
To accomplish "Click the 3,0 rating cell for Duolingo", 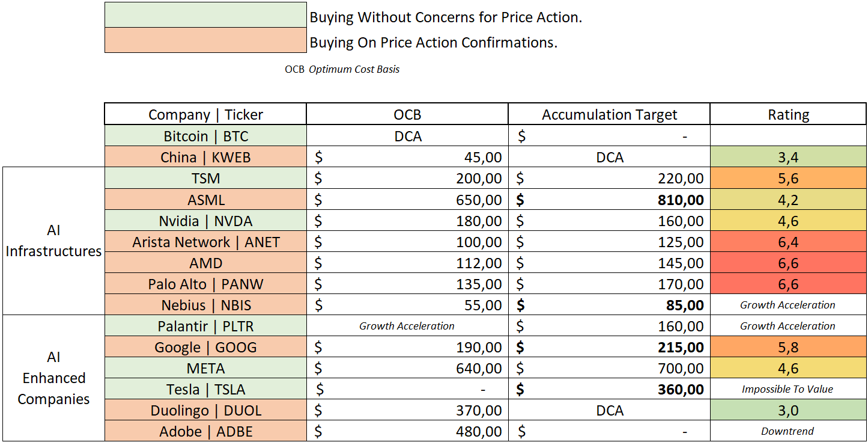I will pyautogui.click(x=788, y=410).
